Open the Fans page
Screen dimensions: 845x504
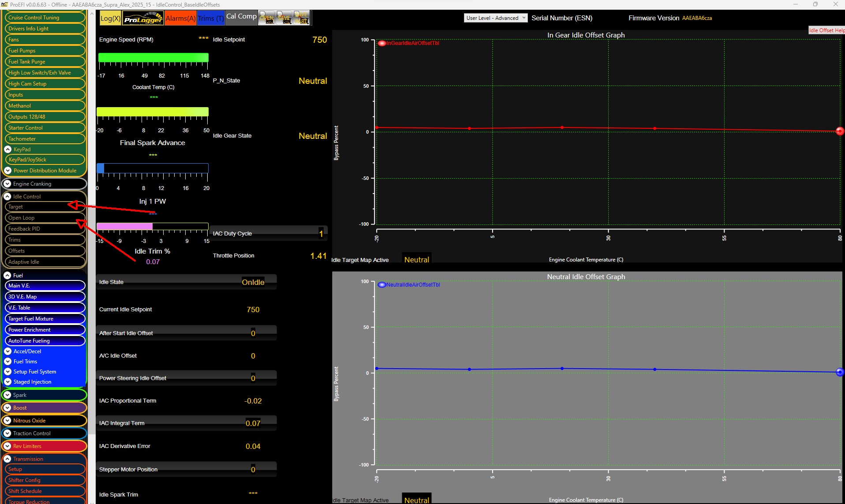[45, 40]
